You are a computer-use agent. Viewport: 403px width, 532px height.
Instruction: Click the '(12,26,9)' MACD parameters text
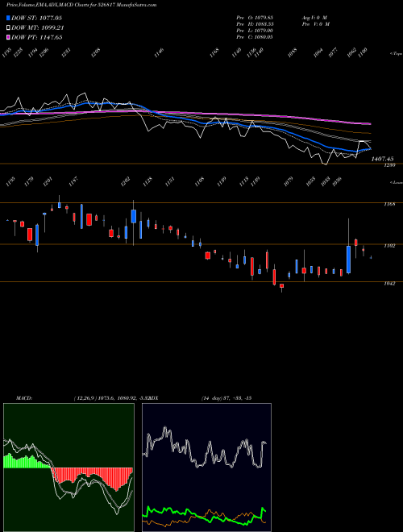point(85,398)
